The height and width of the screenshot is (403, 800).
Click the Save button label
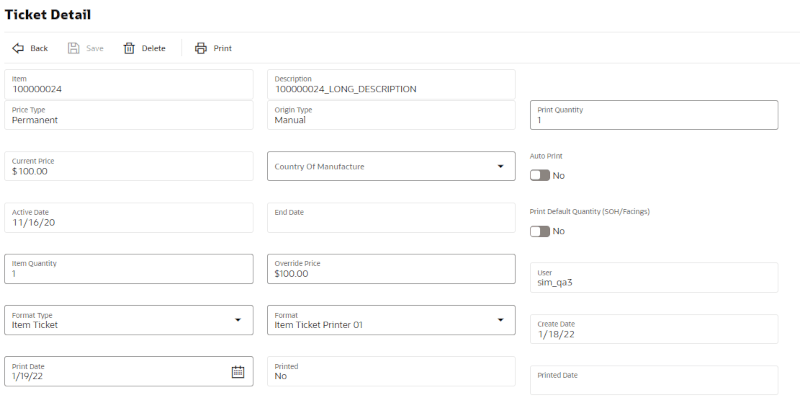coord(95,48)
